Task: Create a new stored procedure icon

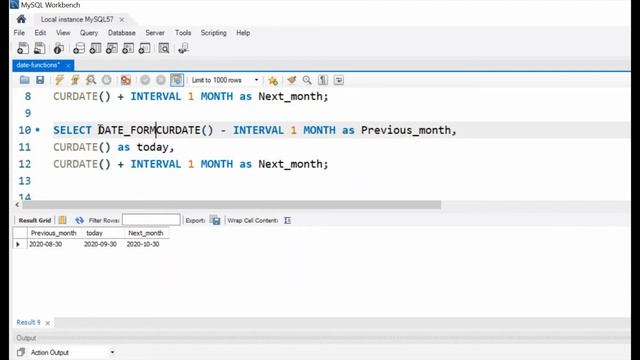Action: click(x=128, y=48)
